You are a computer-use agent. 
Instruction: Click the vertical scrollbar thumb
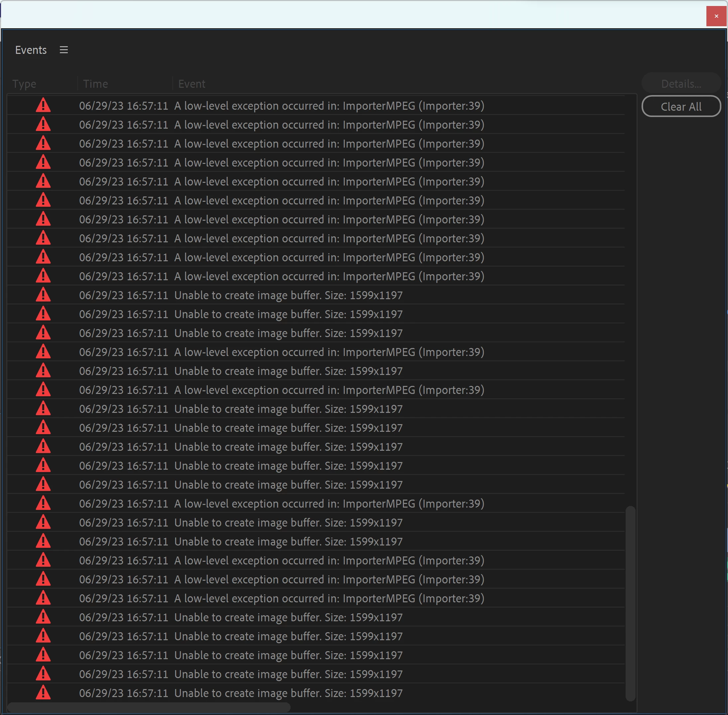click(630, 603)
